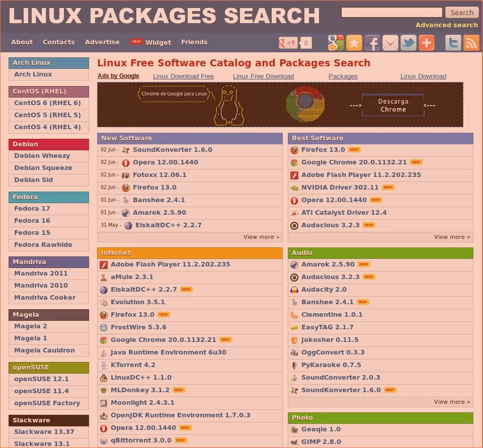This screenshot has width=483, height=448.
Task: Click the Descarga Chrome ad button
Action: coord(393,105)
